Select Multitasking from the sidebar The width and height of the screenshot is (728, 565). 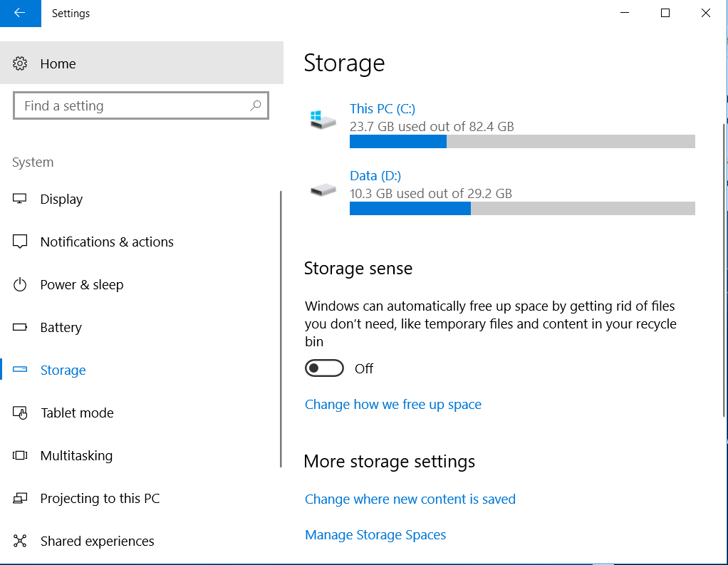76,456
